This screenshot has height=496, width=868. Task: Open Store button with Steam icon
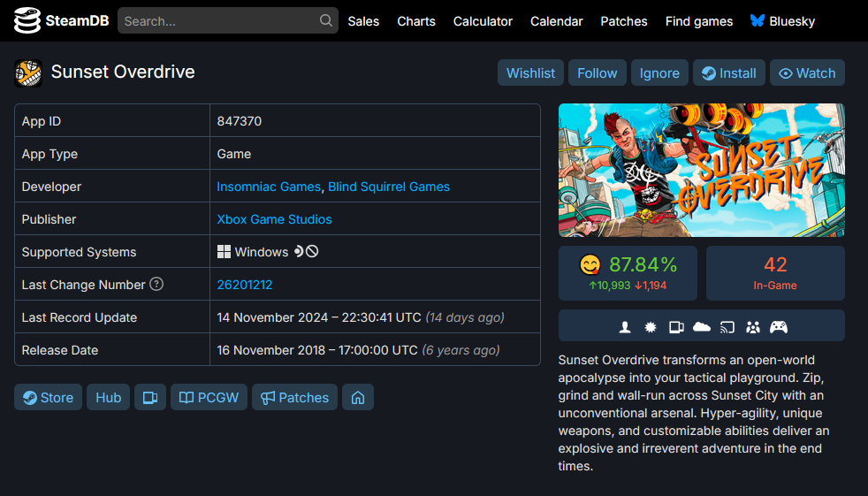click(48, 397)
